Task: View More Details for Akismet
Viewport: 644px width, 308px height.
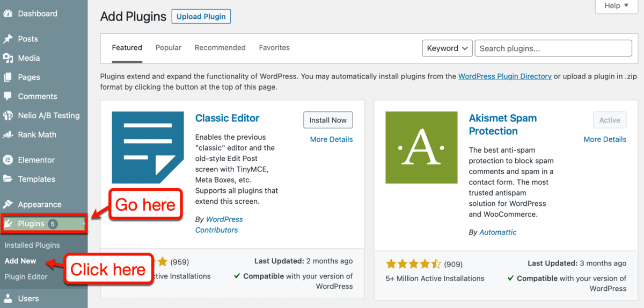Action: [x=605, y=139]
